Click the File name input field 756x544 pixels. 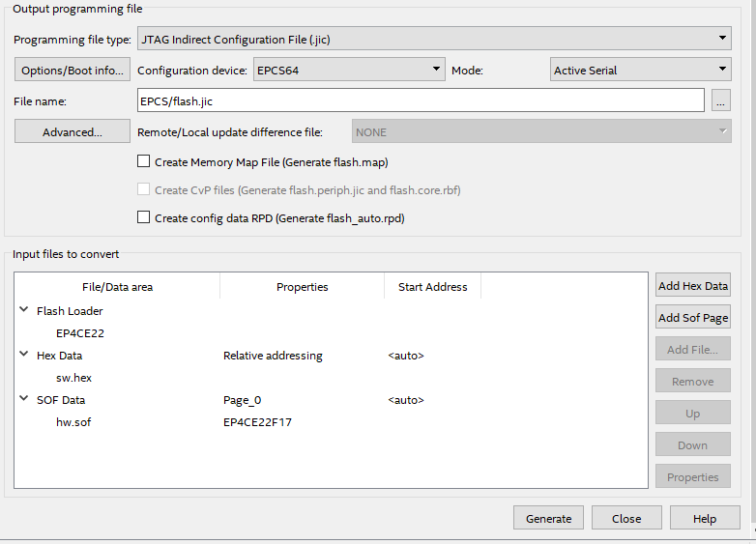[421, 100]
